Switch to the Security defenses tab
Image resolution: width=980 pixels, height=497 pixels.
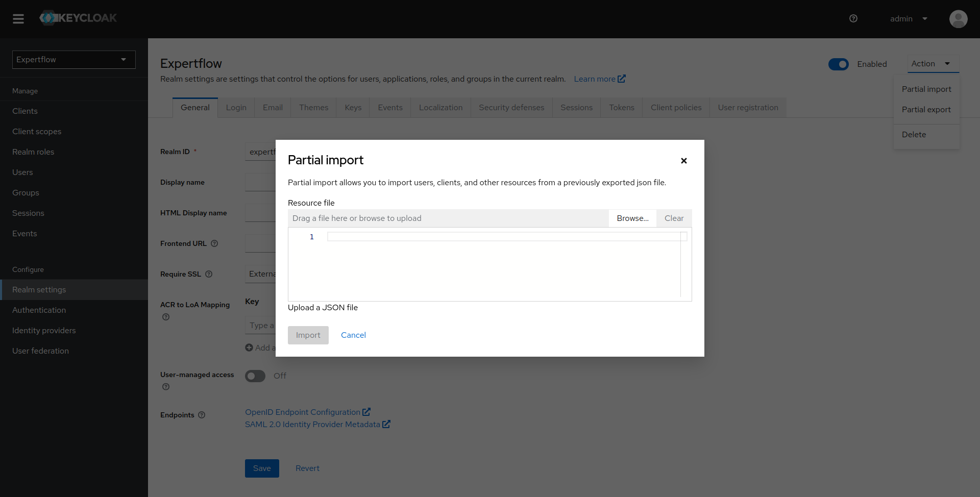[x=511, y=107]
